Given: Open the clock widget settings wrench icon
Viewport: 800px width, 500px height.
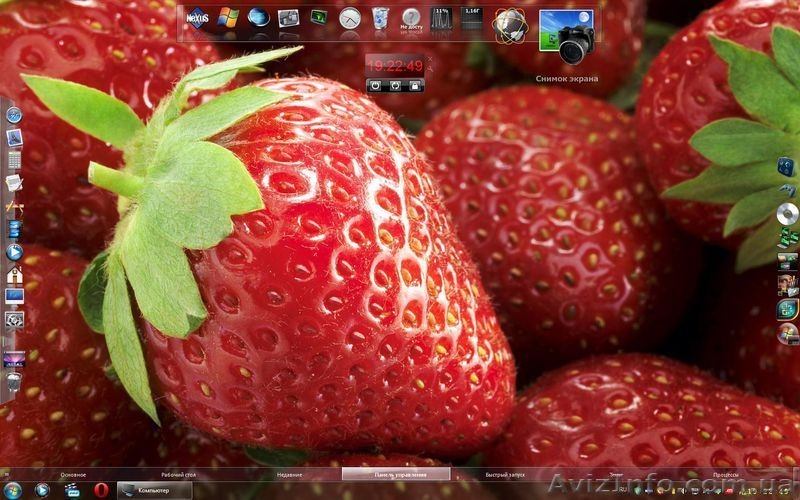Looking at the screenshot, I should (430, 68).
